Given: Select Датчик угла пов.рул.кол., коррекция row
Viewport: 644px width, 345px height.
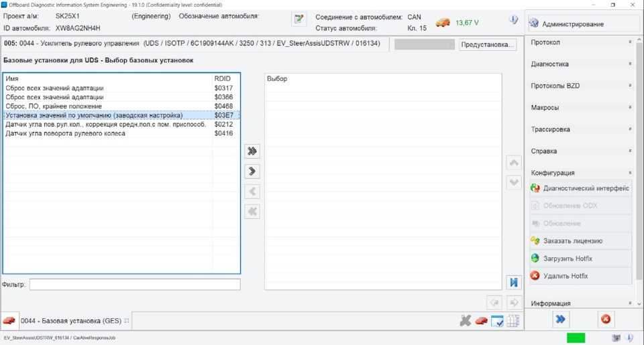Looking at the screenshot, I should (x=121, y=125).
